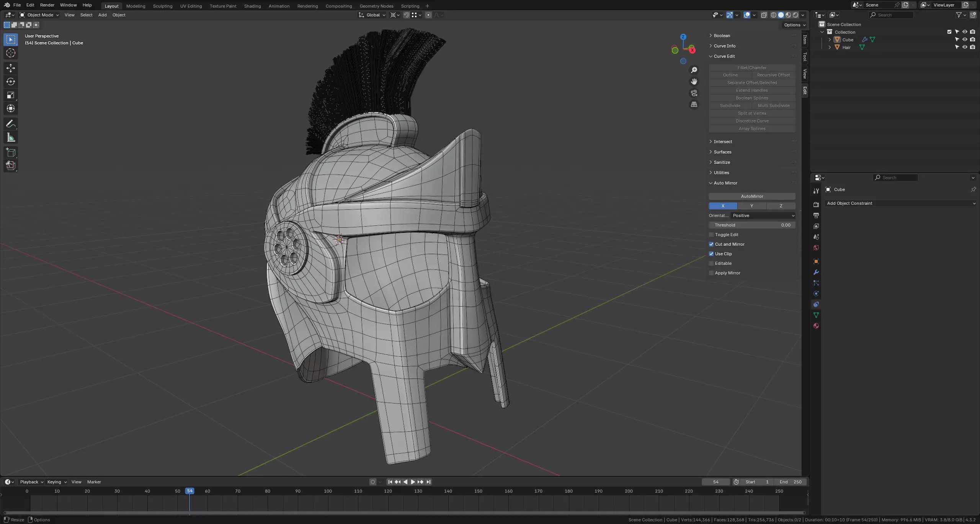Open the Orientation Positive dropdown

[763, 215]
